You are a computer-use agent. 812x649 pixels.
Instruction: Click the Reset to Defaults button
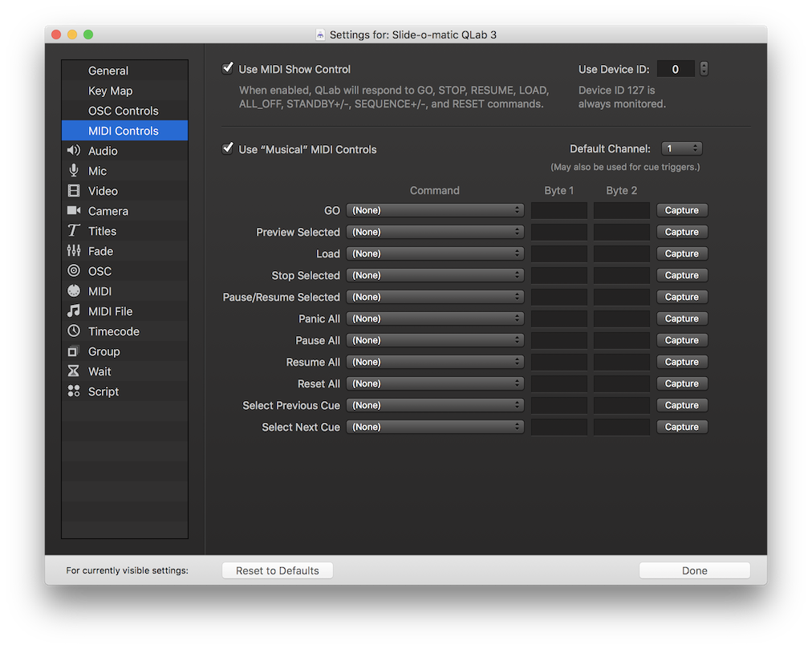click(277, 570)
